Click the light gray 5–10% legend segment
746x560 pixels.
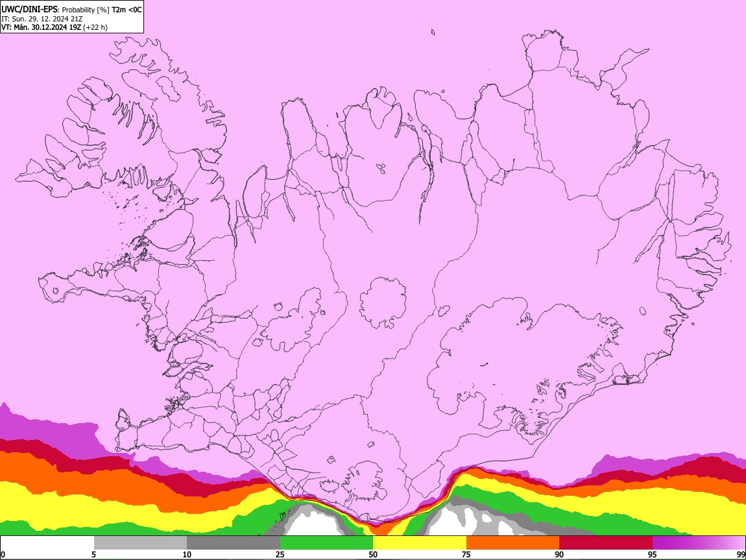pos(140,543)
